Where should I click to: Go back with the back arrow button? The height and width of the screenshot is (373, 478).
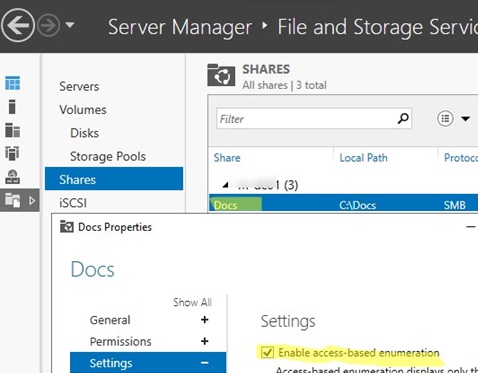pyautogui.click(x=18, y=25)
